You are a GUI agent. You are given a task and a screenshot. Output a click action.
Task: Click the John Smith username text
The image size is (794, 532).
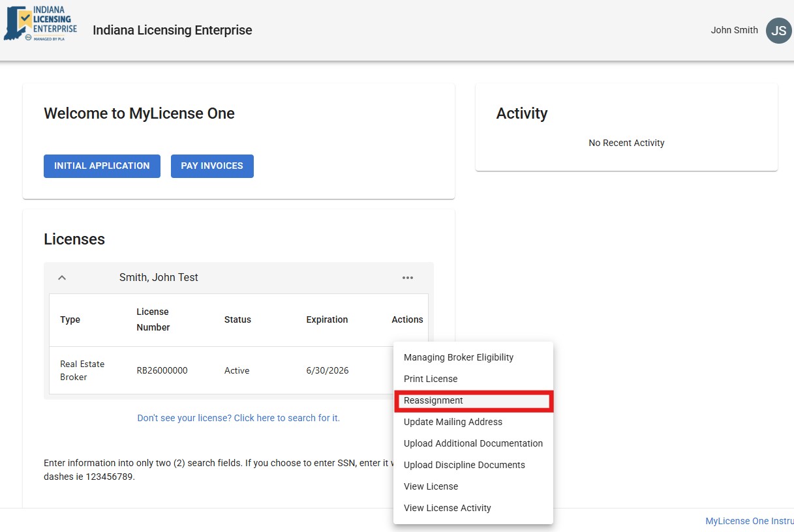click(x=734, y=30)
